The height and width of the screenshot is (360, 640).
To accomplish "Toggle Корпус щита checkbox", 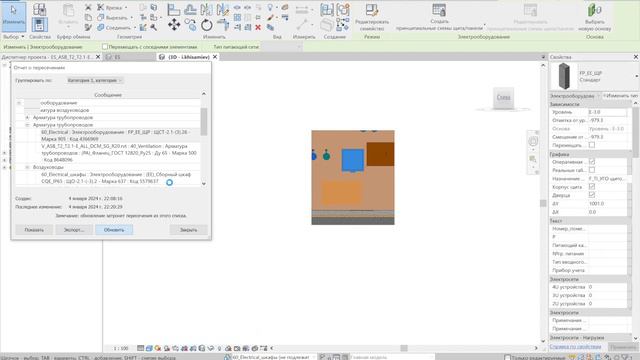I will pos(591,187).
